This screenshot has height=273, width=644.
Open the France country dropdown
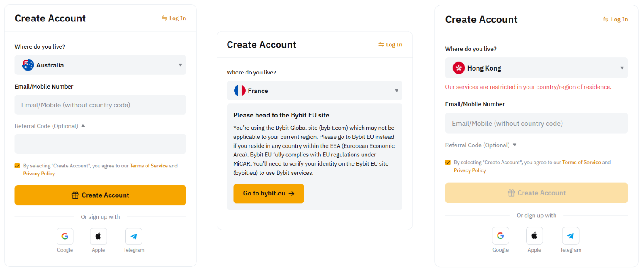point(396,91)
